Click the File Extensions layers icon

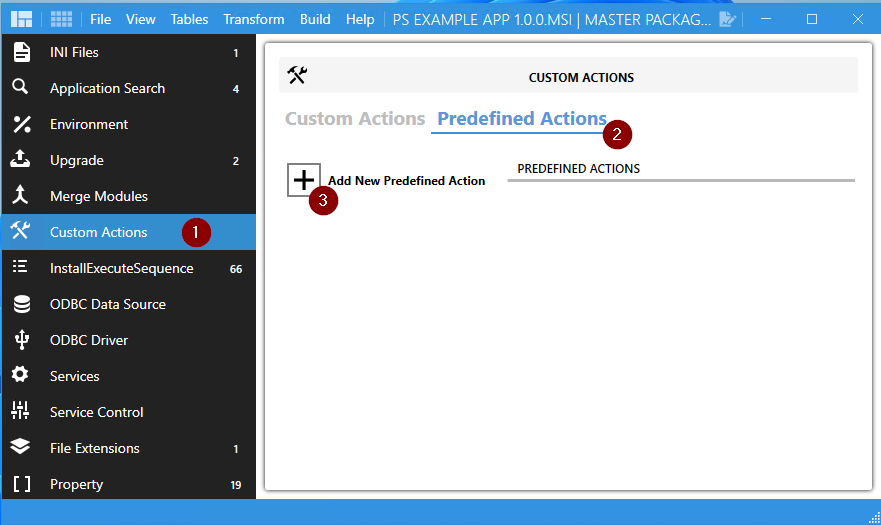click(x=20, y=446)
